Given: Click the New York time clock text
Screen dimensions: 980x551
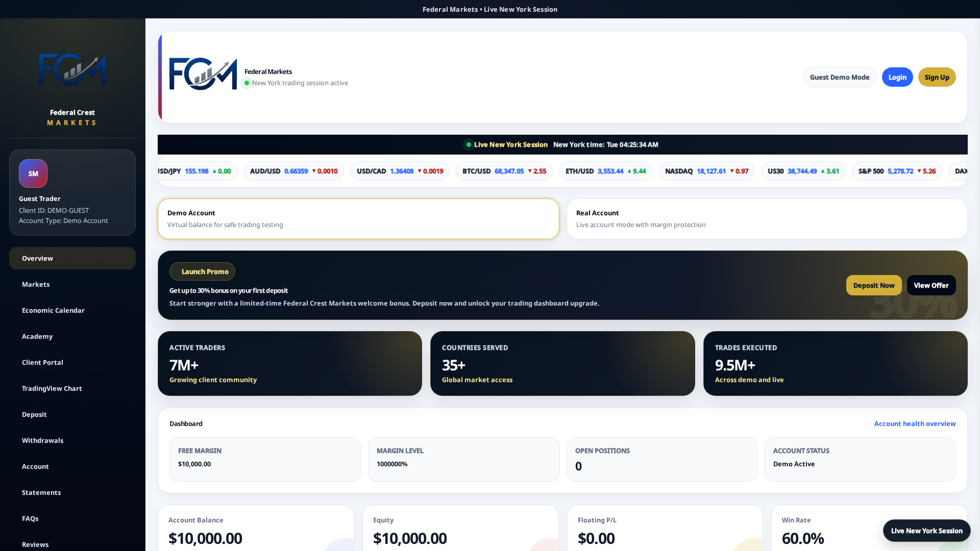Looking at the screenshot, I should coord(605,145).
